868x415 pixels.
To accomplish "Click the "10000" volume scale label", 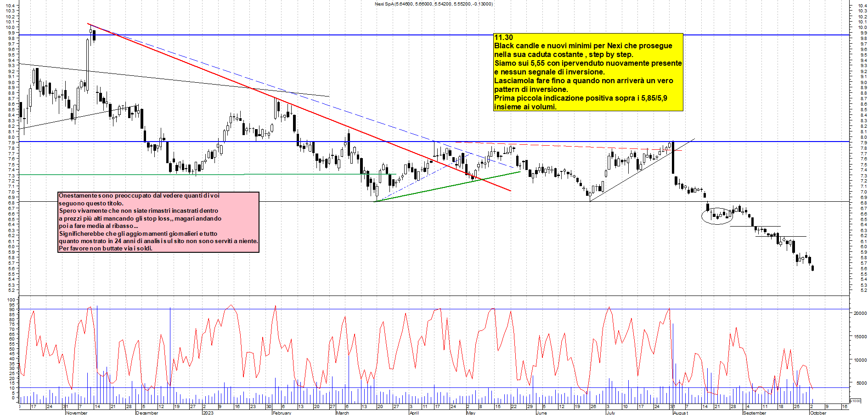I will tap(860, 360).
